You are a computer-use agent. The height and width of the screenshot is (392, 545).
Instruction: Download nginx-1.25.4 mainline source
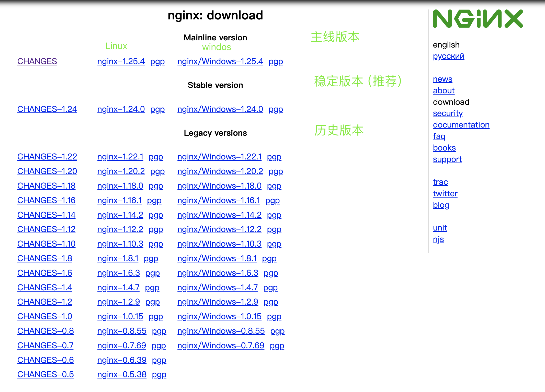(x=121, y=61)
